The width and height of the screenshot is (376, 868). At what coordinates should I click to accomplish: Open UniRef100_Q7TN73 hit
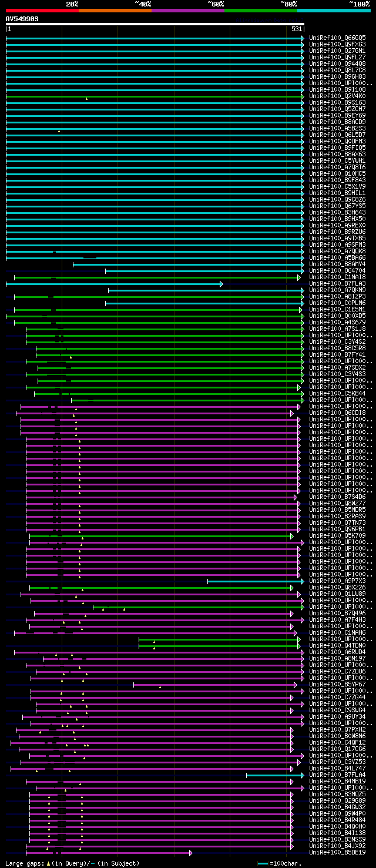(337, 522)
